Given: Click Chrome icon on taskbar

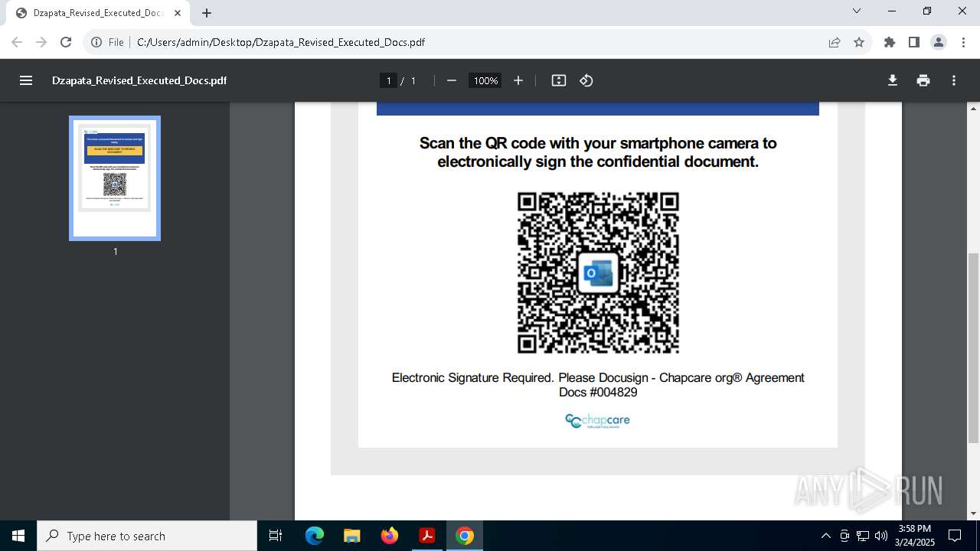Looking at the screenshot, I should tap(465, 536).
